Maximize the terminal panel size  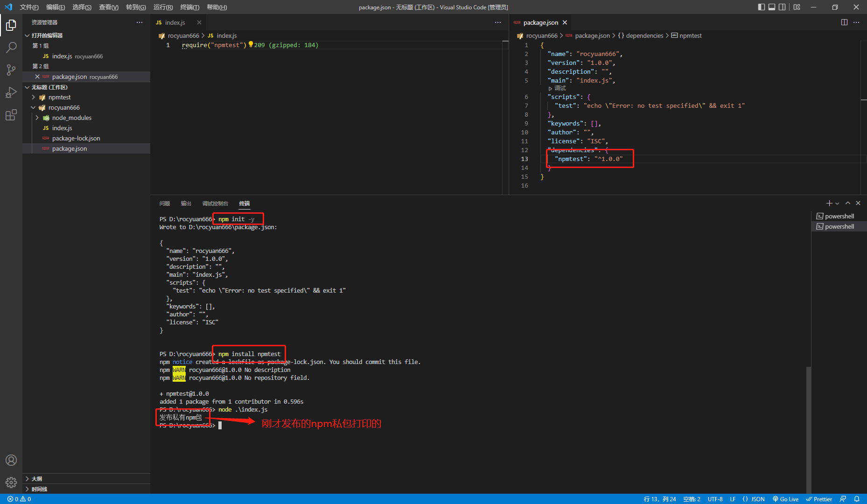(848, 203)
